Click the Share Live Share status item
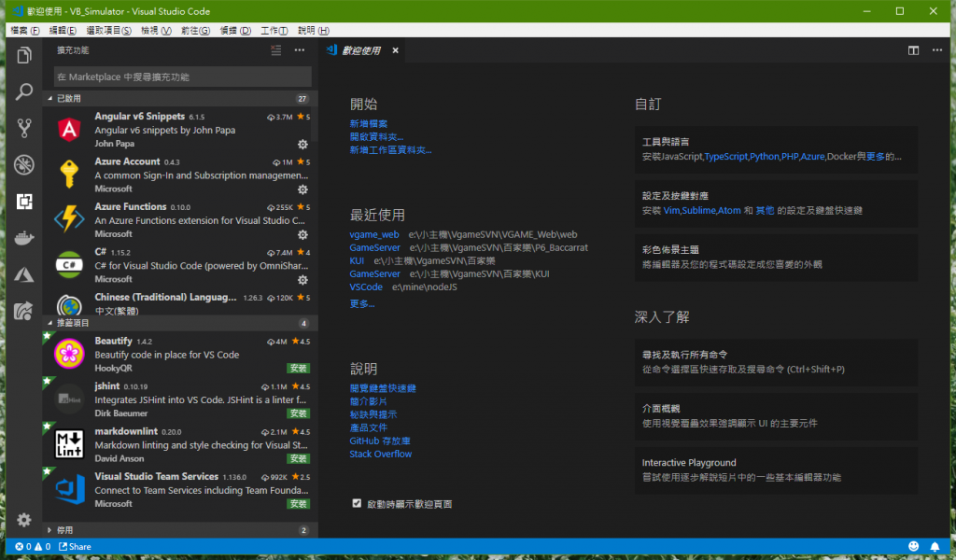This screenshot has width=956, height=560. 75,547
